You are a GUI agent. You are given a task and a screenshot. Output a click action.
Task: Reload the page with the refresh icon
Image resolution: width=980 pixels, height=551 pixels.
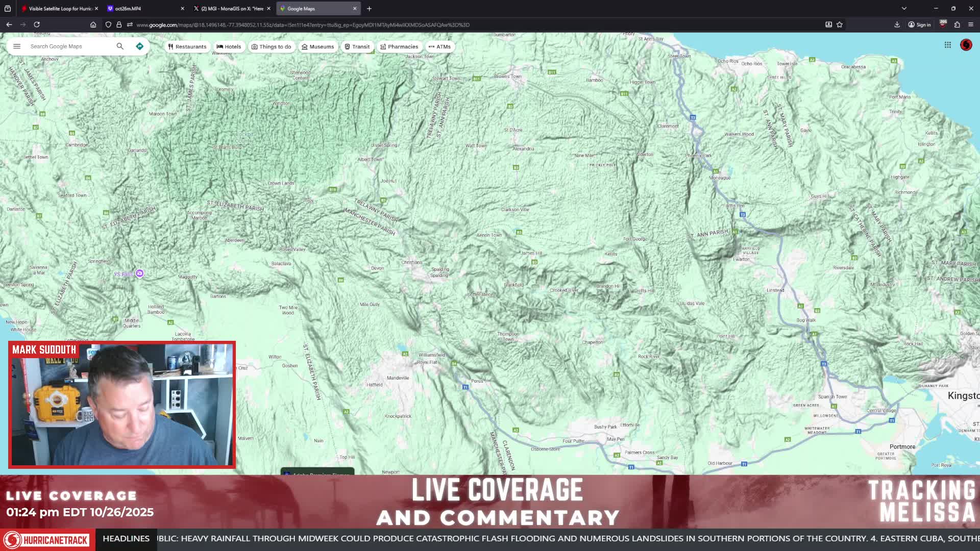37,24
